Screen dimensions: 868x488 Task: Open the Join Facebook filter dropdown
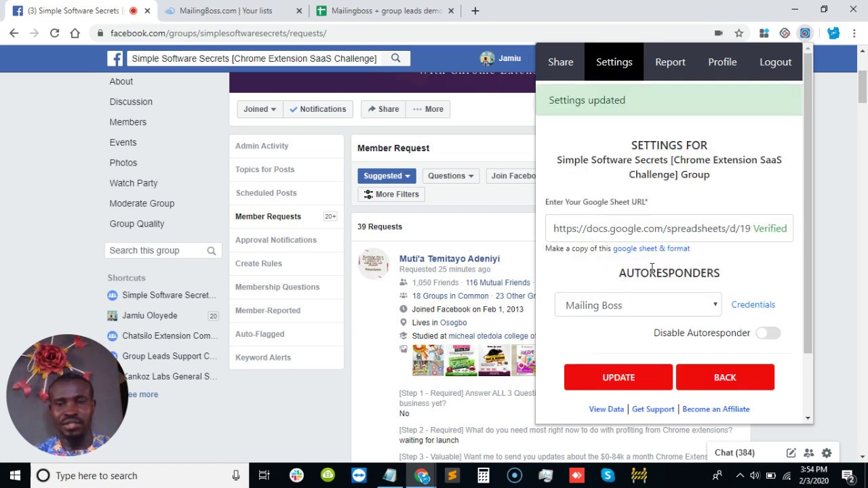click(x=513, y=176)
